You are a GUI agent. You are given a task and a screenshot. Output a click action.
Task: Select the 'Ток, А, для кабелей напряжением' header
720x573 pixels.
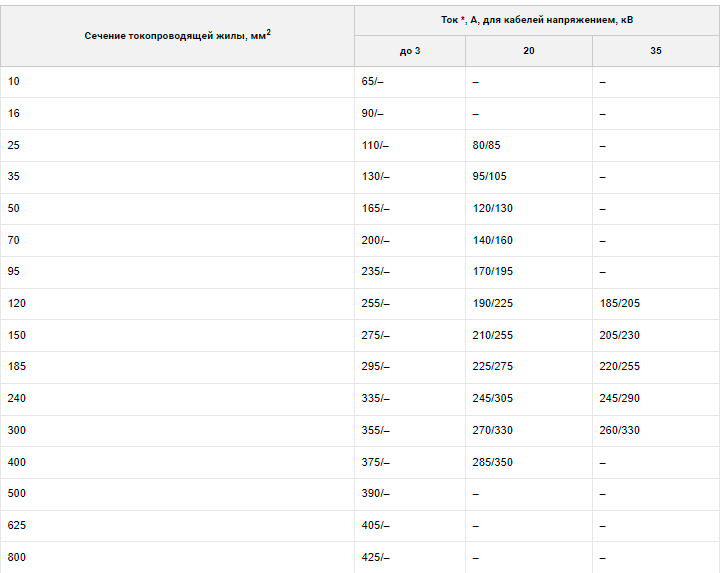pos(537,20)
